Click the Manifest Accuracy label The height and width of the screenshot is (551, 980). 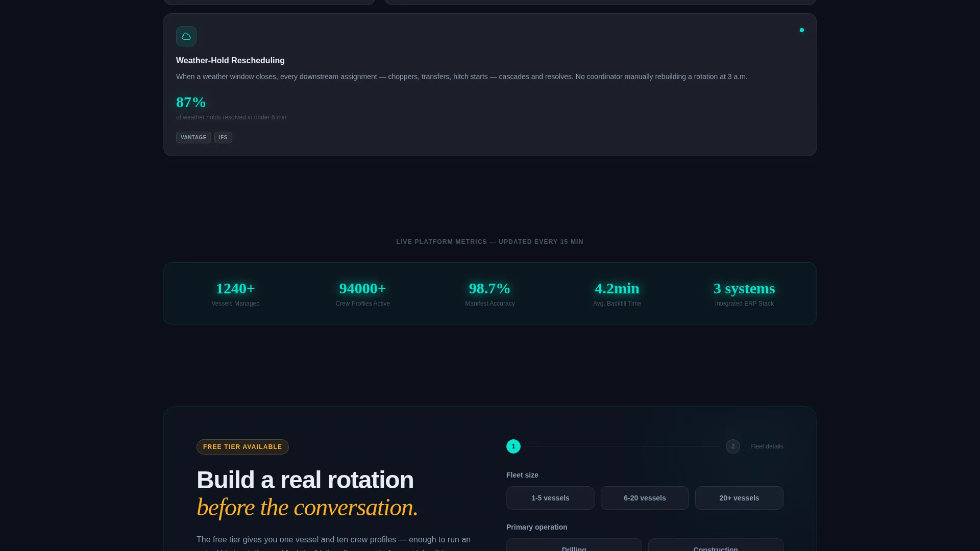[489, 304]
